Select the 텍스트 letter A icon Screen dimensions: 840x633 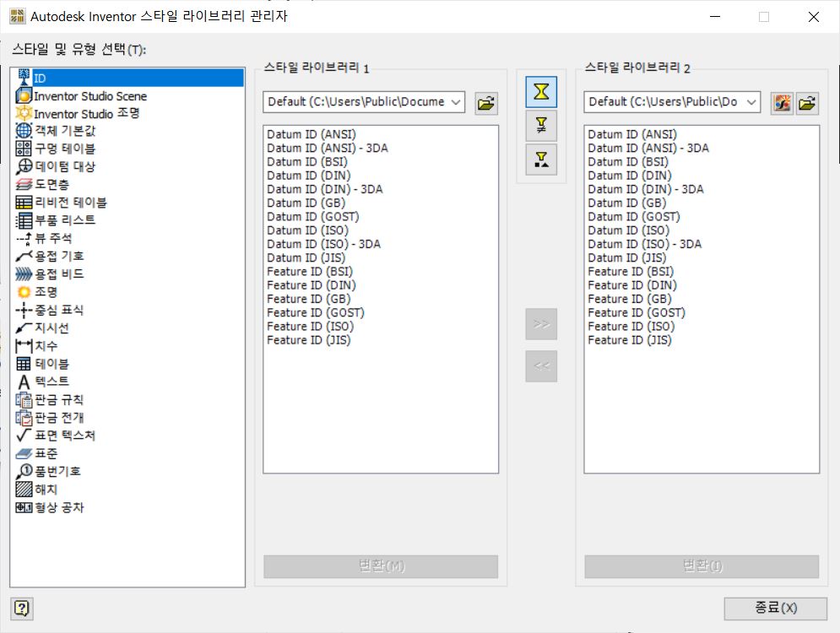click(x=24, y=381)
